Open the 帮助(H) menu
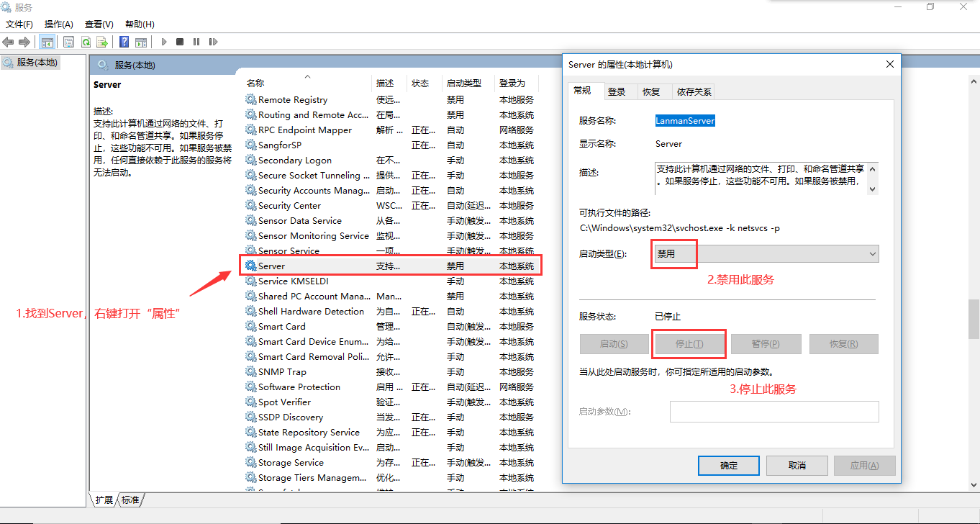Image resolution: width=980 pixels, height=524 pixels. (140, 24)
